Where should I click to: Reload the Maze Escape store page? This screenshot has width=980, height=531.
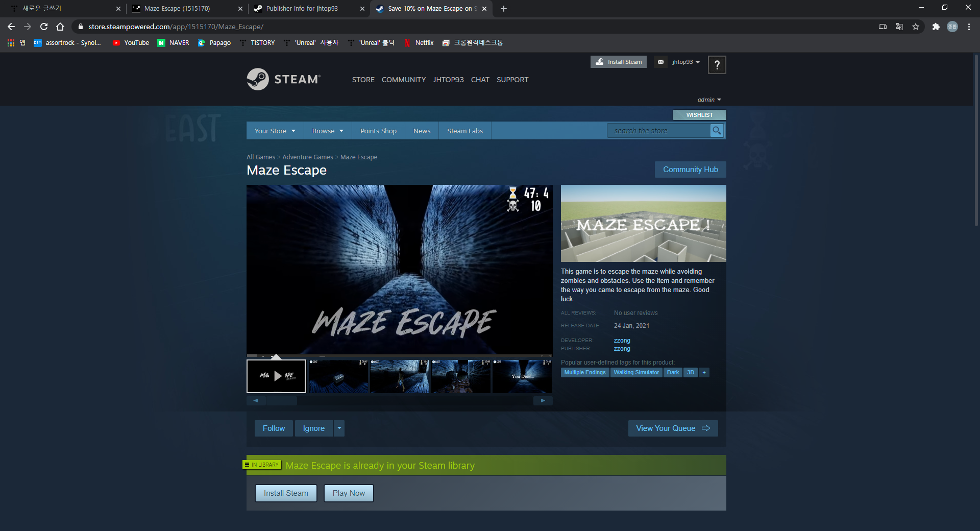pyautogui.click(x=44, y=27)
